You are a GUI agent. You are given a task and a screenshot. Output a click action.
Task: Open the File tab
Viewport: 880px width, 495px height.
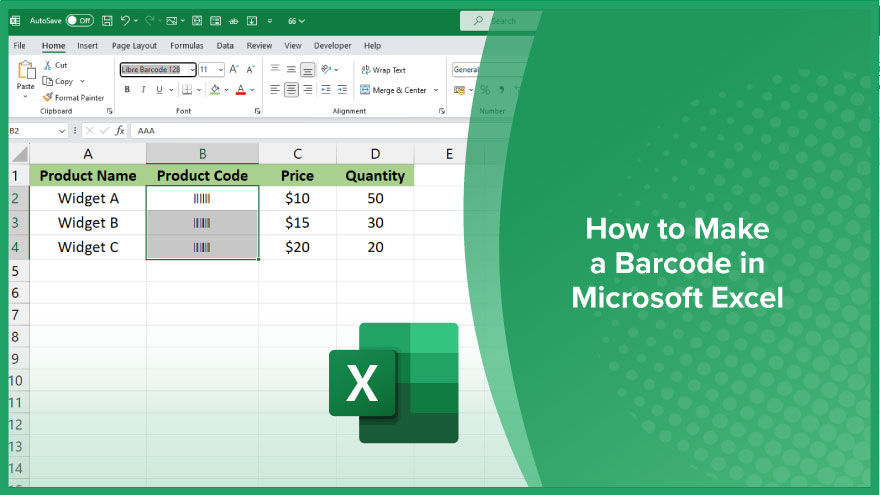point(20,45)
